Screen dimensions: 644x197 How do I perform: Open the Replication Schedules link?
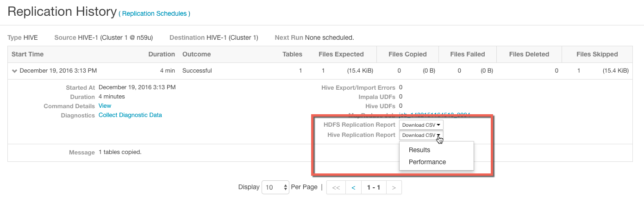coord(154,14)
